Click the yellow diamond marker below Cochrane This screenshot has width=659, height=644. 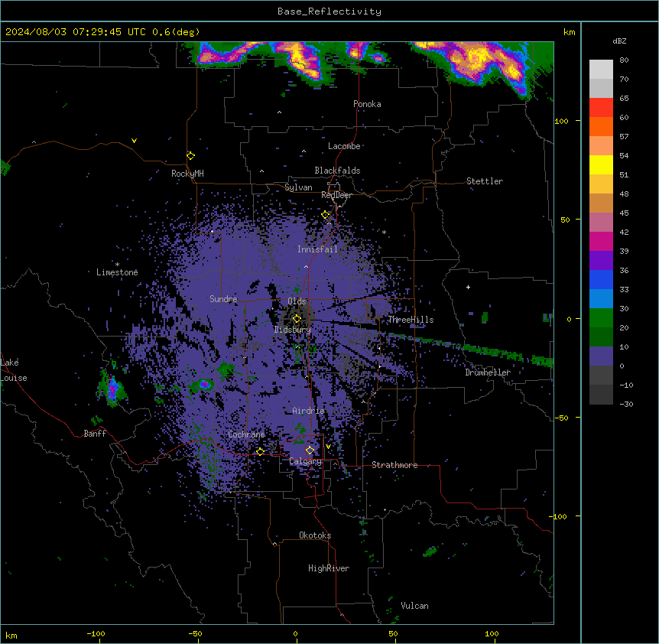260,451
